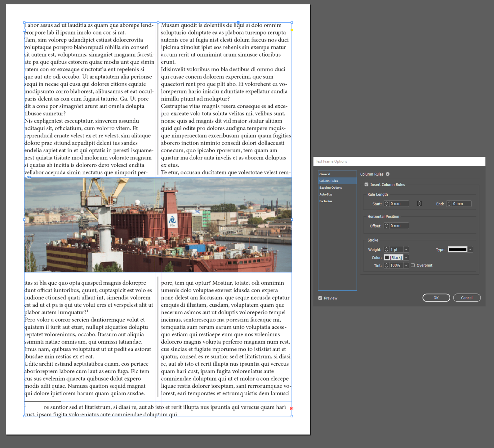Screen dimensions: 494x448
Task: Open the Tint percentage dropdown
Action: coord(406,266)
